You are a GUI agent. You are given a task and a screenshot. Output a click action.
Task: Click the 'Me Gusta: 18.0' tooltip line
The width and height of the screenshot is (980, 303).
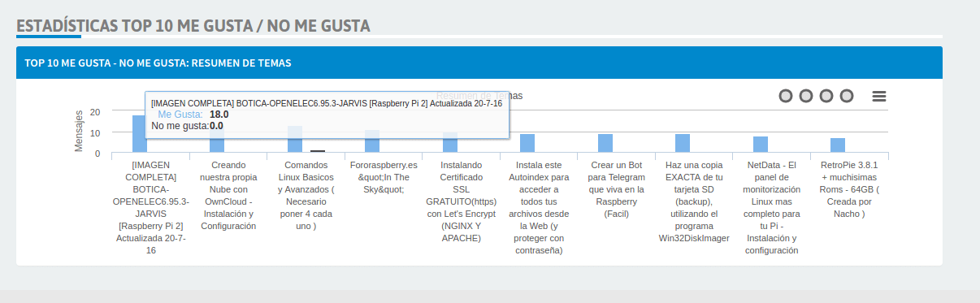pyautogui.click(x=193, y=115)
